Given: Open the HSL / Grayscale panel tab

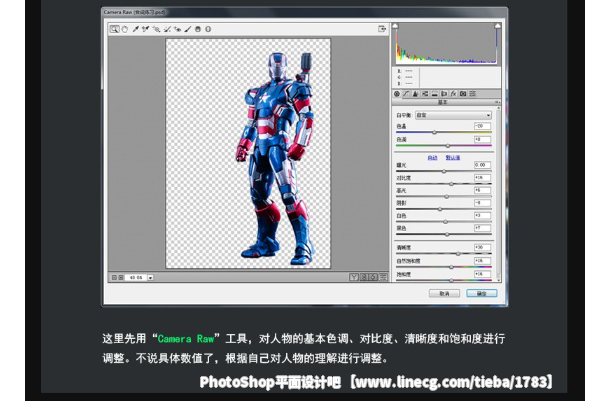Looking at the screenshot, I should tap(425, 94).
